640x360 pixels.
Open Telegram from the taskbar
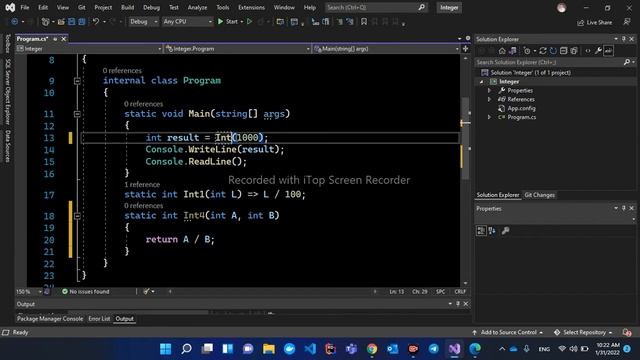coord(433,349)
